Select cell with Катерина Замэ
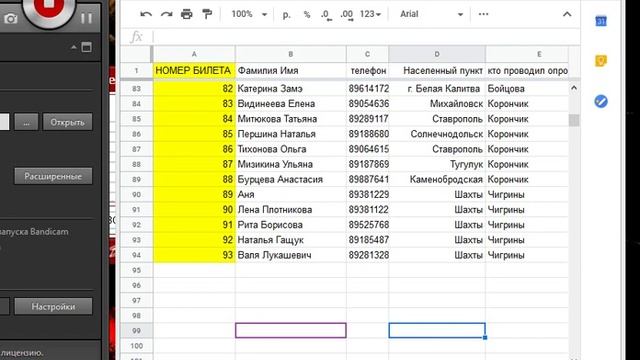This screenshot has width=640, height=360. (x=291, y=89)
